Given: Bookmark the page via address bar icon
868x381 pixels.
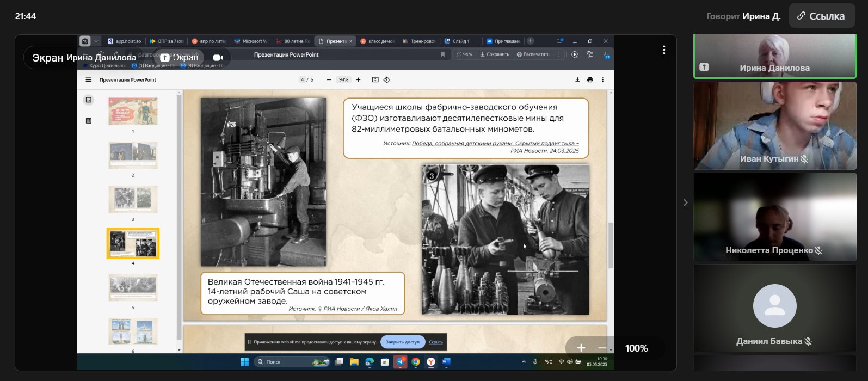Looking at the screenshot, I should tap(442, 54).
